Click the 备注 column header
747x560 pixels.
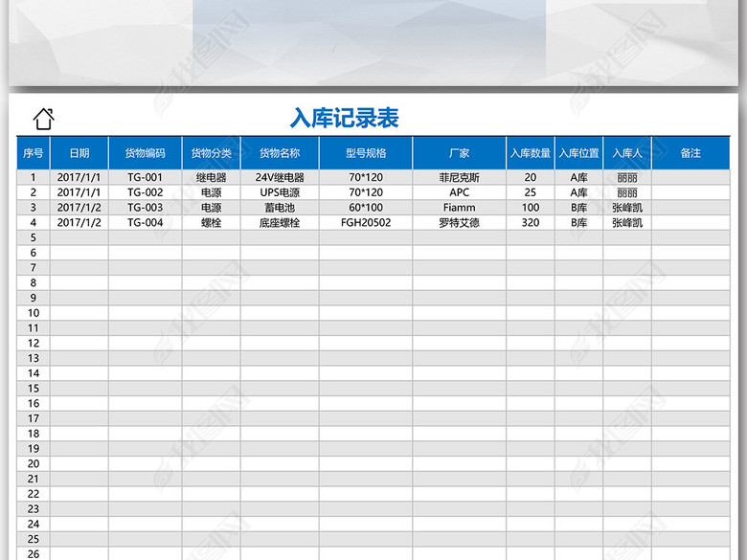tap(690, 153)
